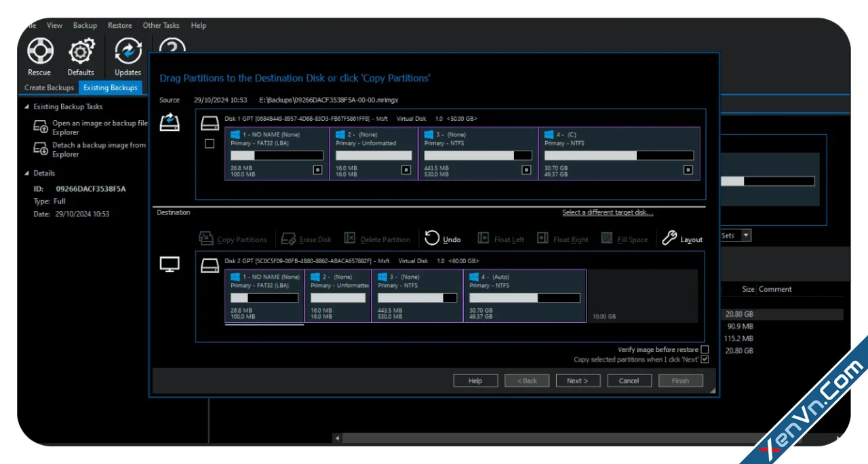Select destination partition 2 Unformatted
868x464 pixels.
(x=338, y=296)
